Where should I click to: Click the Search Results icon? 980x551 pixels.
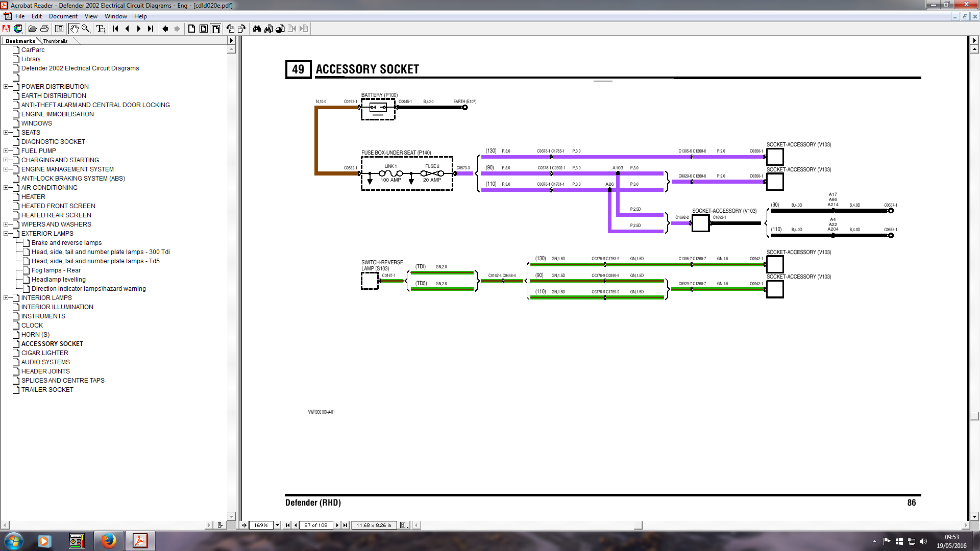click(x=280, y=29)
